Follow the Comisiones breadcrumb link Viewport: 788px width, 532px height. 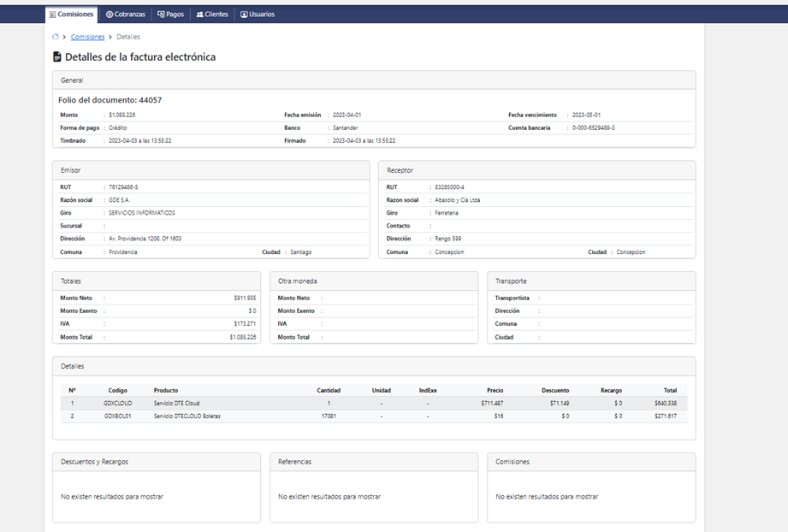[87, 37]
